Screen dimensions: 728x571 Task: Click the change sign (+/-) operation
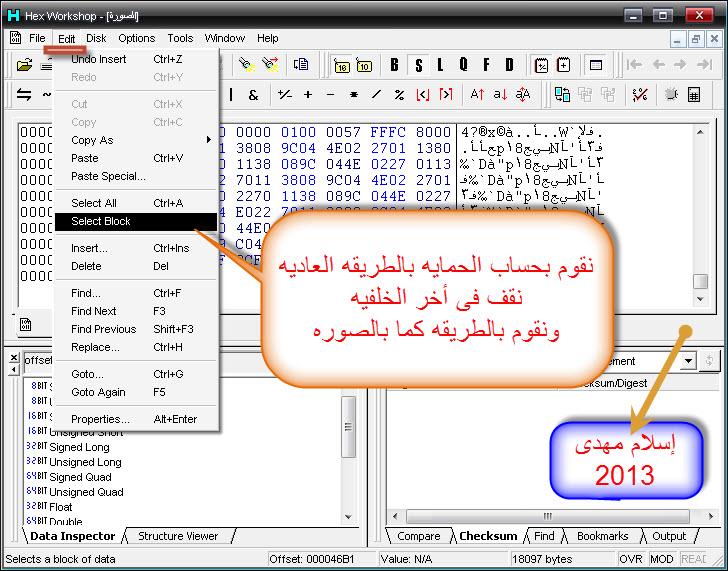pos(284,95)
